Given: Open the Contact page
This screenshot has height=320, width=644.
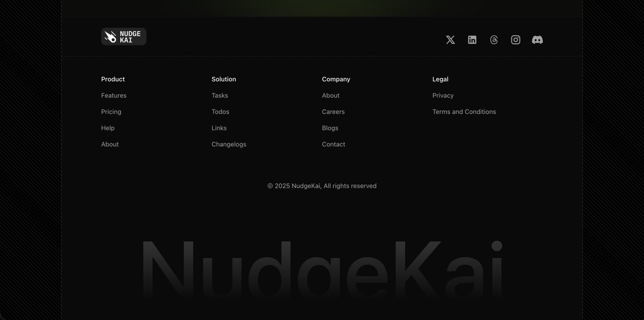Looking at the screenshot, I should pyautogui.click(x=333, y=144).
